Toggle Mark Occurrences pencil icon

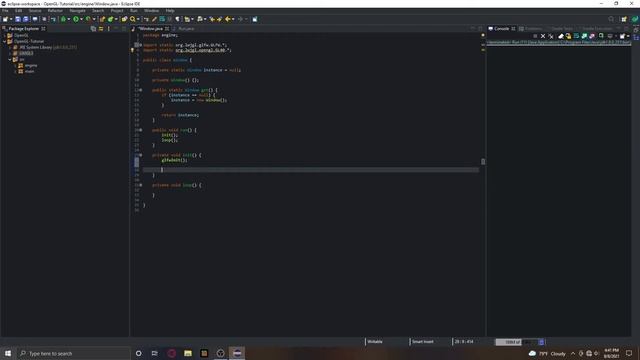[x=154, y=19]
